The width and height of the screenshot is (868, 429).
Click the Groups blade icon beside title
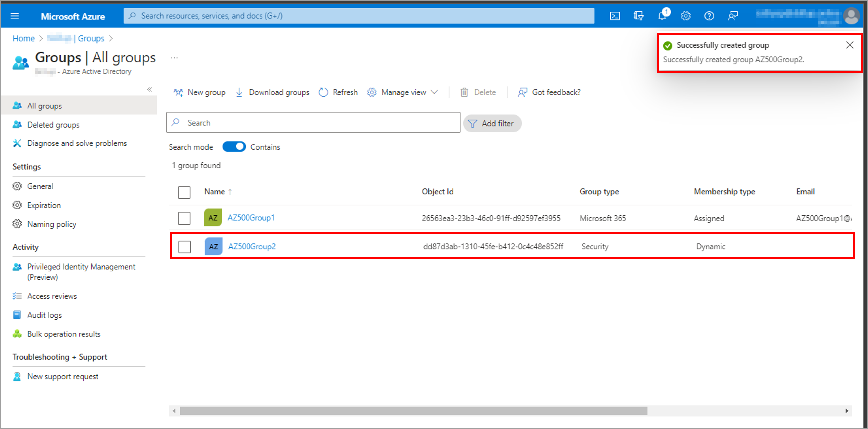[20, 63]
